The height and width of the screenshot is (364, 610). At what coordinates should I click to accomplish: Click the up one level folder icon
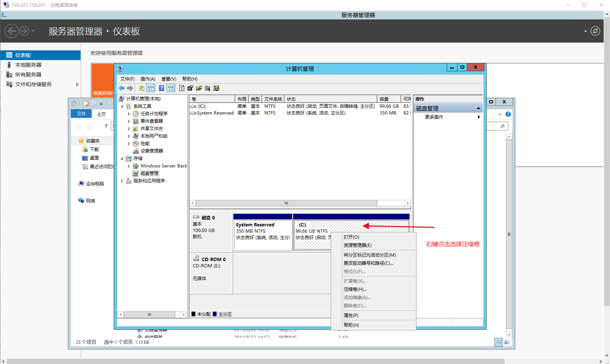[141, 88]
